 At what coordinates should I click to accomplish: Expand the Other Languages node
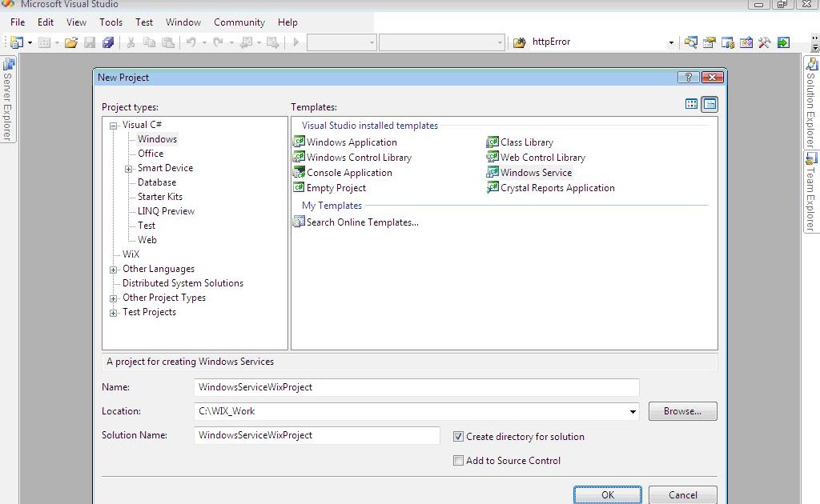point(113,269)
